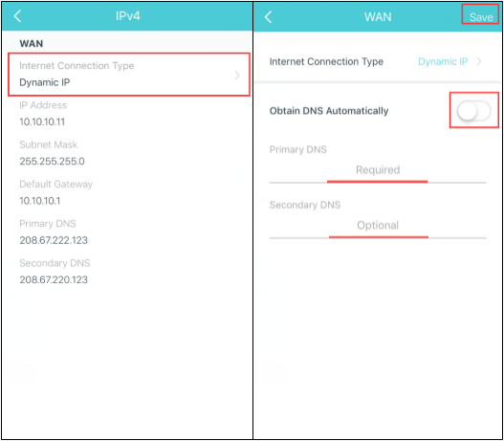Save the WAN settings
The image size is (504, 441).
click(x=481, y=17)
